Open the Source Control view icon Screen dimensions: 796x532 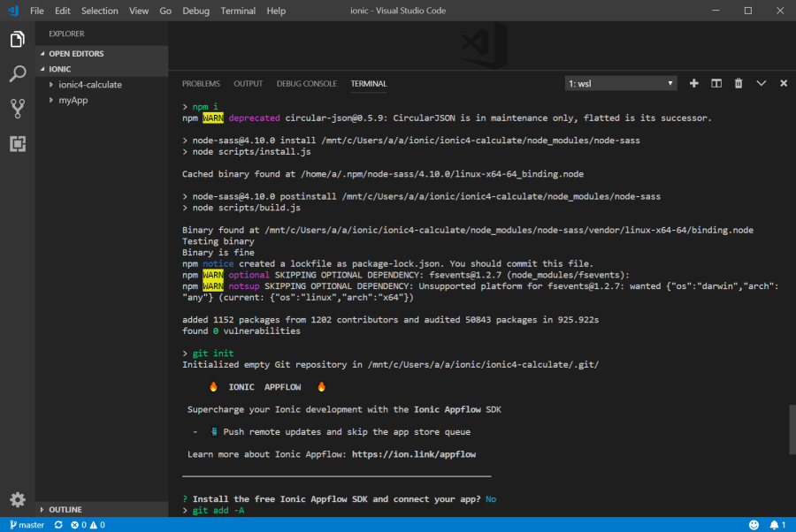pos(17,109)
